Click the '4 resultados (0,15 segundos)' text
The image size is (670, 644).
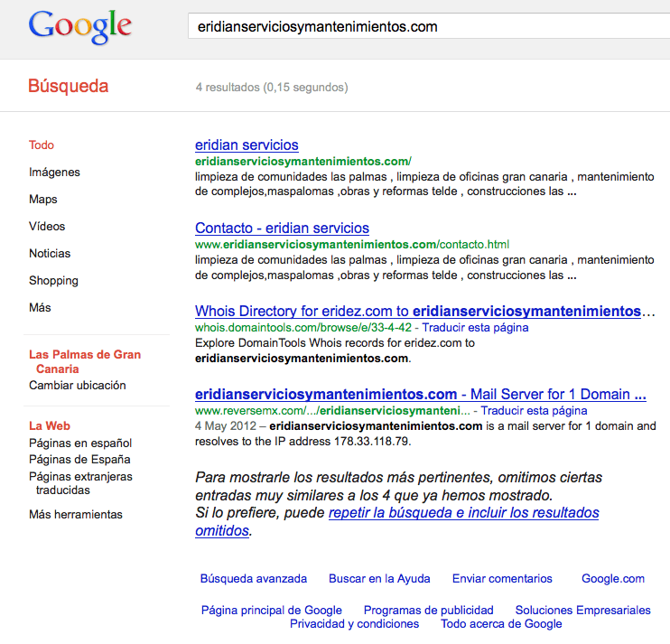(x=272, y=88)
